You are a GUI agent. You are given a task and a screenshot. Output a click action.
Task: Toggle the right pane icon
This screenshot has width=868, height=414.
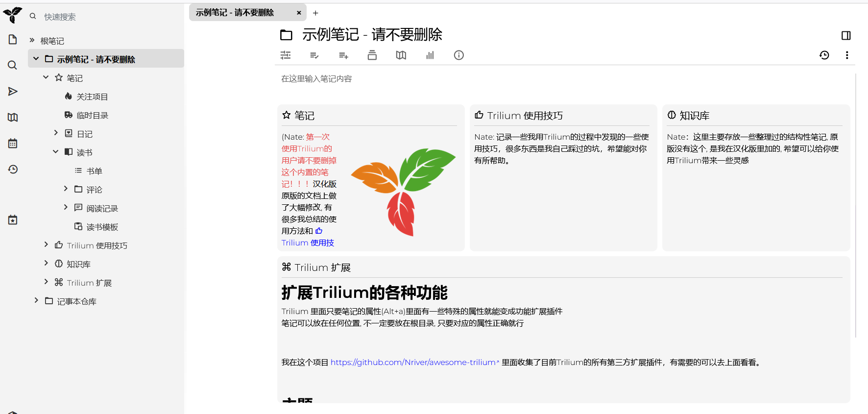[x=846, y=35]
